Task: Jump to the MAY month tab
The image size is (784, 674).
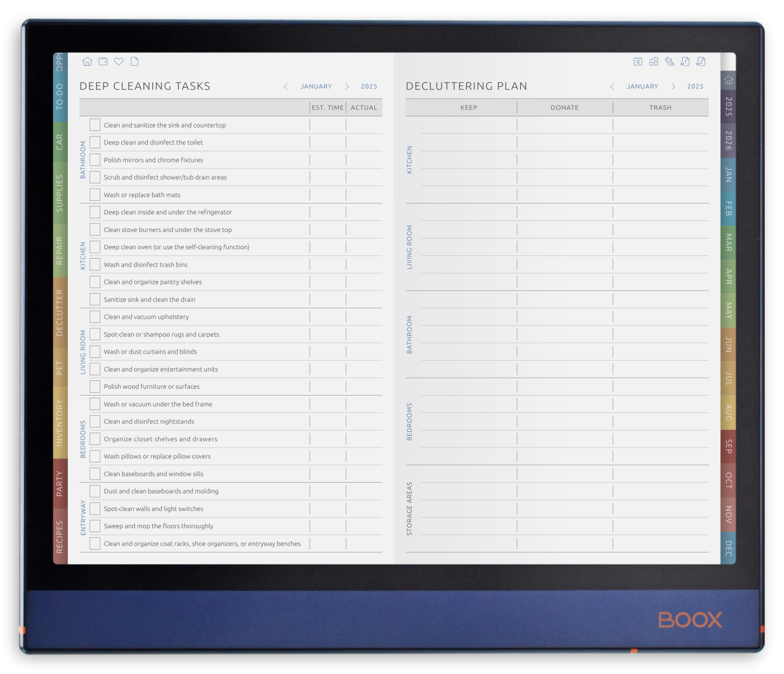Action: pyautogui.click(x=728, y=310)
